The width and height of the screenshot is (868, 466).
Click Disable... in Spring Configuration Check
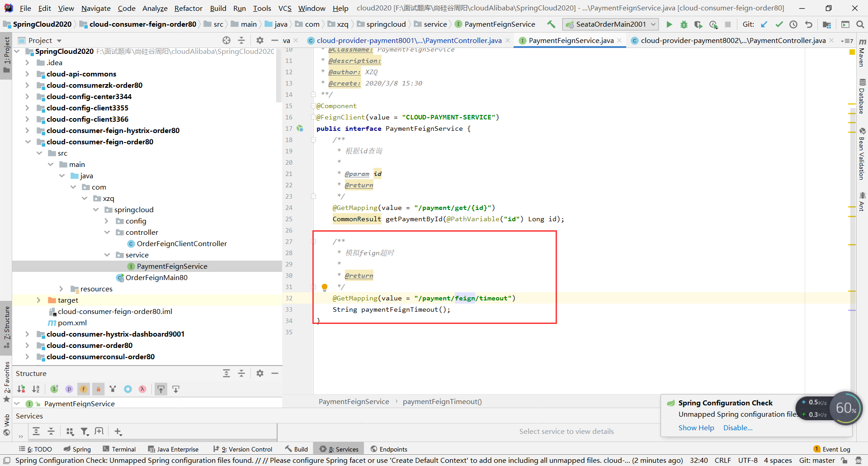pyautogui.click(x=737, y=428)
